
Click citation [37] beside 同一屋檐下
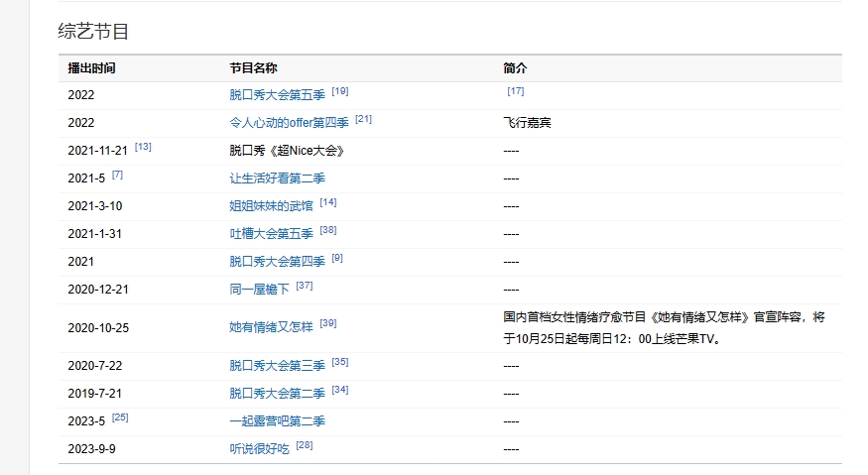(x=305, y=286)
